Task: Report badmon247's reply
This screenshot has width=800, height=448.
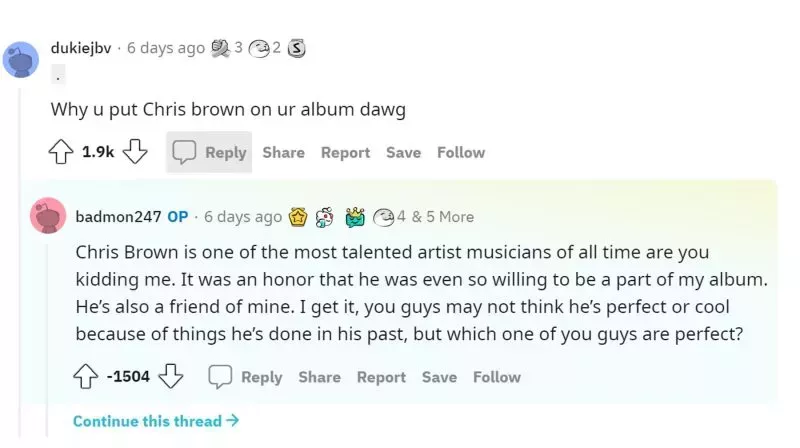Action: (x=381, y=377)
